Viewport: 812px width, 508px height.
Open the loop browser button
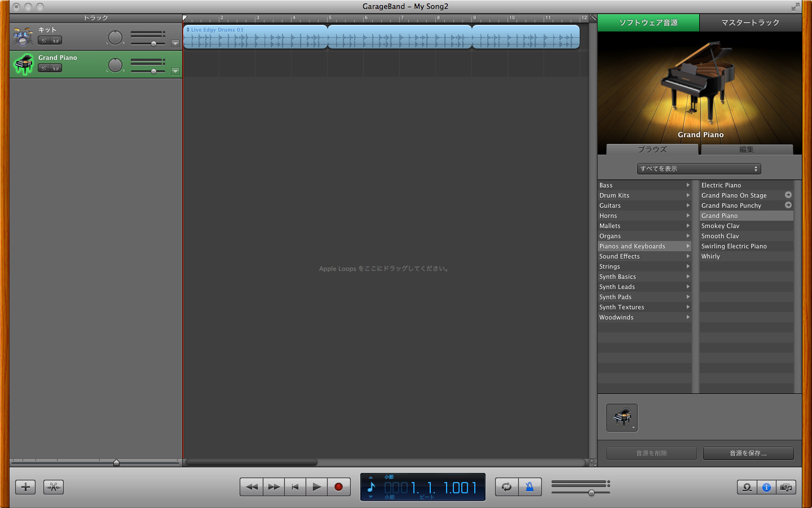coord(747,487)
